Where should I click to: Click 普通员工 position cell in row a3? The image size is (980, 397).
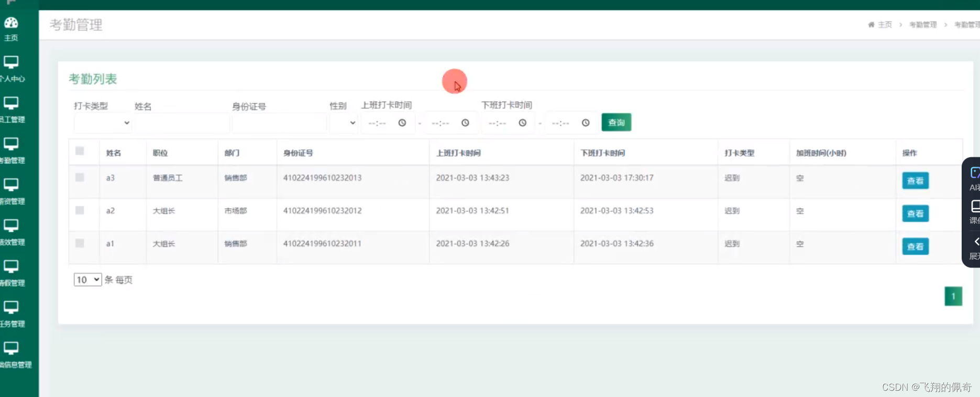point(168,178)
